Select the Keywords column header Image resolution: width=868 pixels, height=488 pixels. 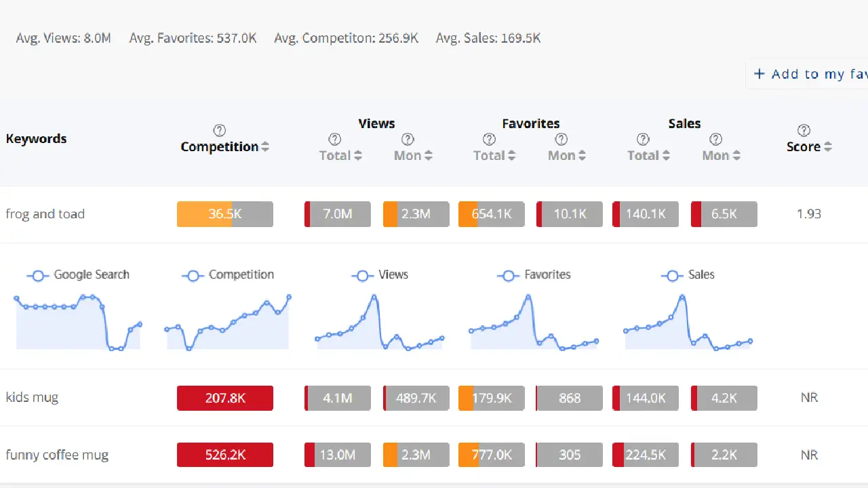point(36,138)
